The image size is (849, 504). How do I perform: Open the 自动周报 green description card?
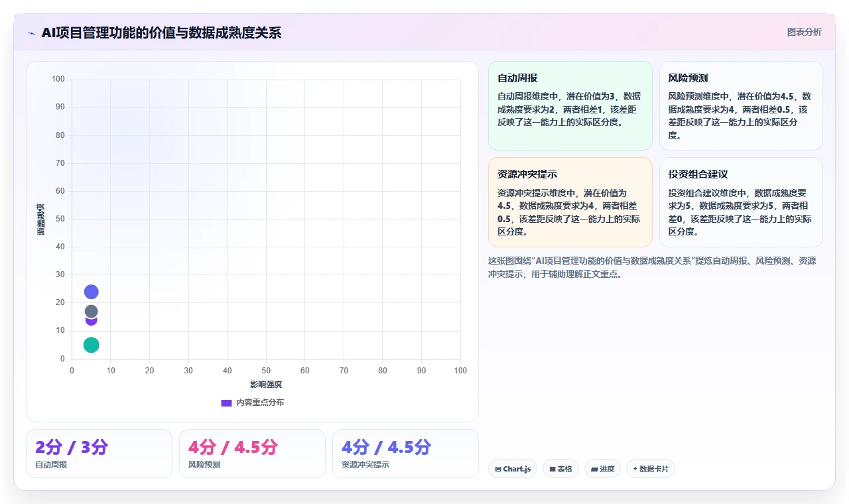[x=570, y=106]
